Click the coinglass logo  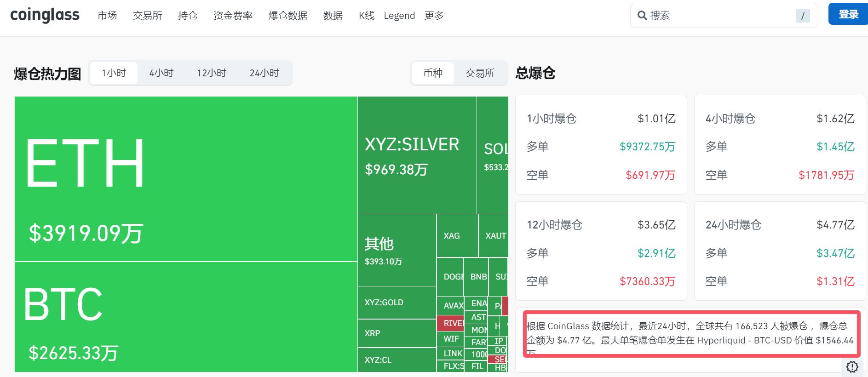pyautogui.click(x=45, y=15)
